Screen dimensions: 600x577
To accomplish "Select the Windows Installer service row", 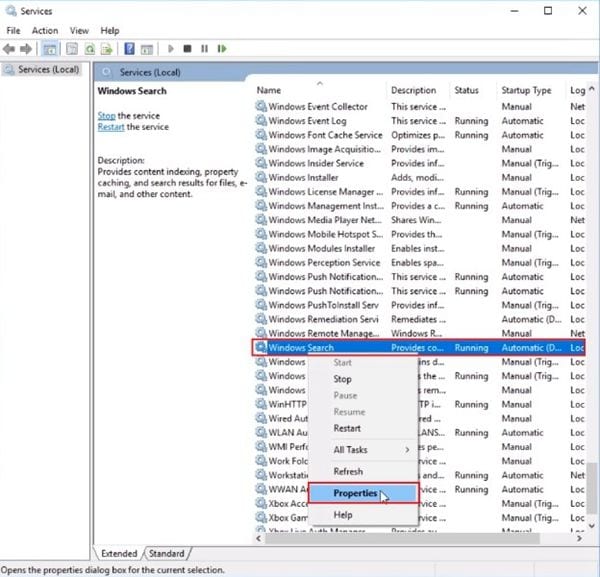I will [419, 177].
